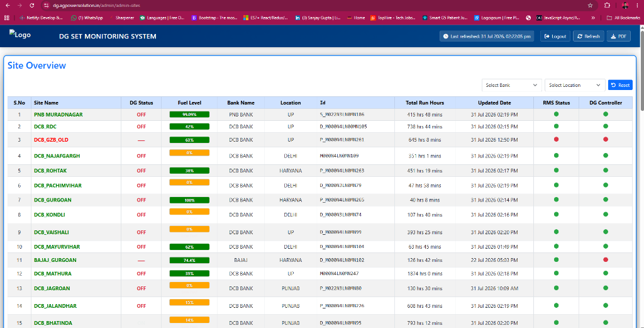Image resolution: width=644 pixels, height=328 pixels.
Task: Open the DCB_ROHTAK site
Action: coord(50,171)
